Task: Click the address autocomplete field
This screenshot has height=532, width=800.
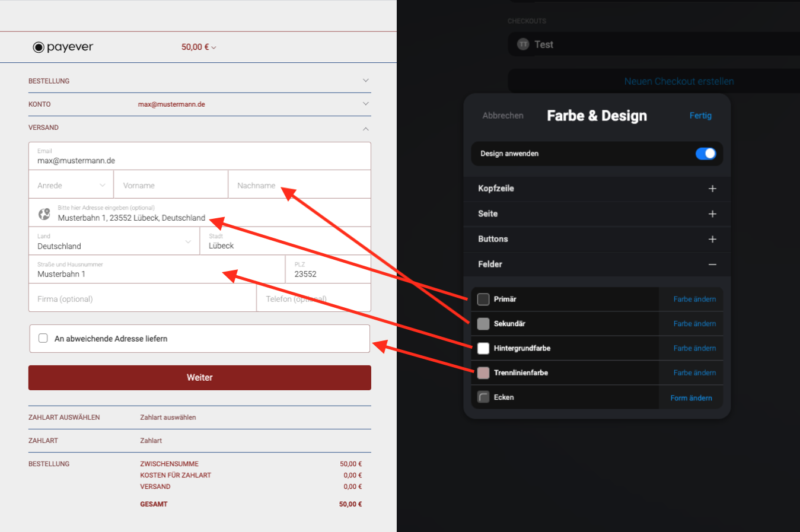Action: [x=200, y=213]
